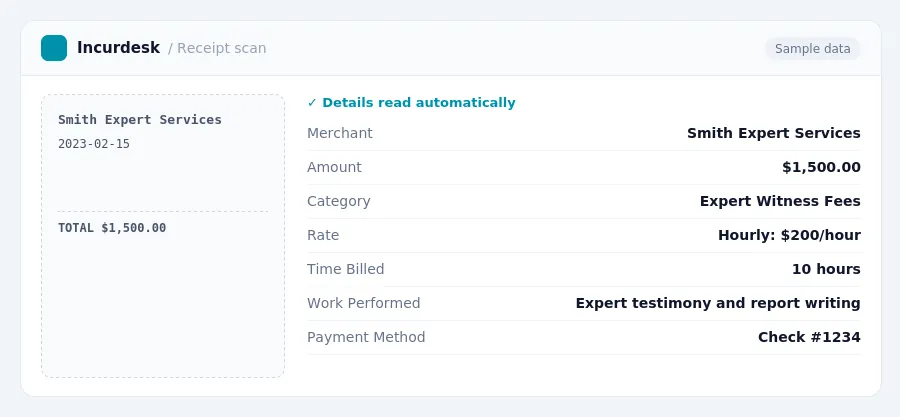Image resolution: width=900 pixels, height=417 pixels.
Task: Click the teal Incurdesk logo icon
Action: point(54,48)
